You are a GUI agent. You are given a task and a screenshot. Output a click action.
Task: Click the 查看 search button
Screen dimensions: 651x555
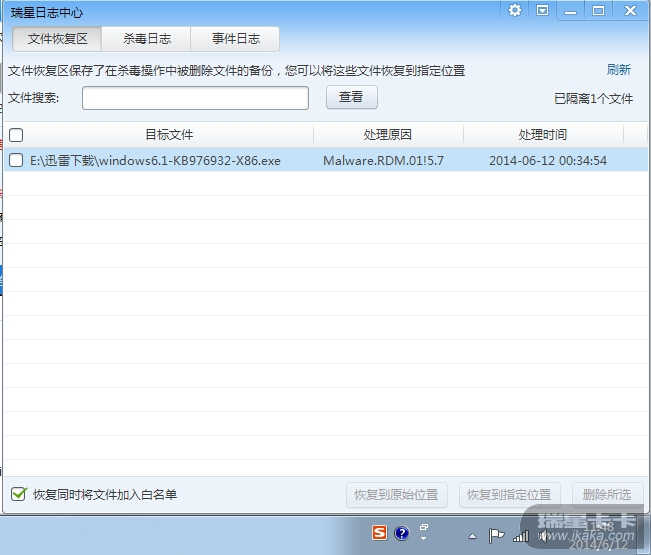pyautogui.click(x=352, y=97)
